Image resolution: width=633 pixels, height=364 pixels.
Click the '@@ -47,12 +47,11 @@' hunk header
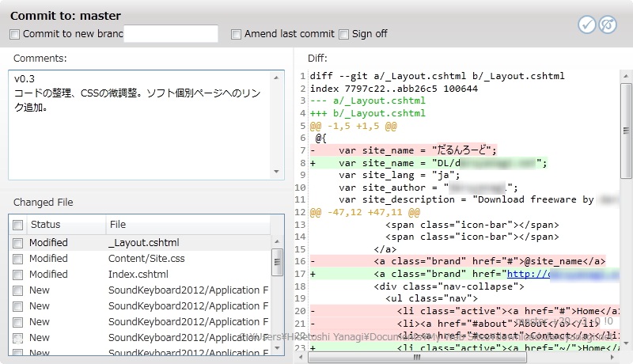[365, 212]
